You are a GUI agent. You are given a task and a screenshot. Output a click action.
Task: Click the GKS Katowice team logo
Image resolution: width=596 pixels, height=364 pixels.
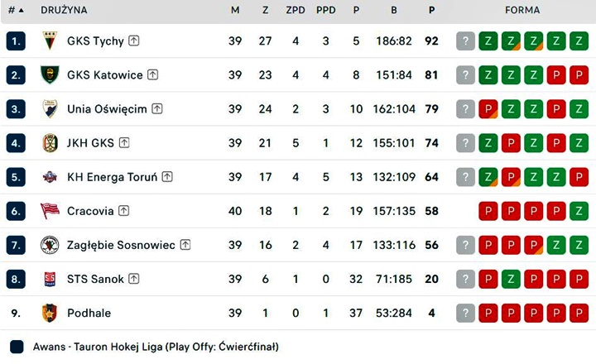point(50,74)
